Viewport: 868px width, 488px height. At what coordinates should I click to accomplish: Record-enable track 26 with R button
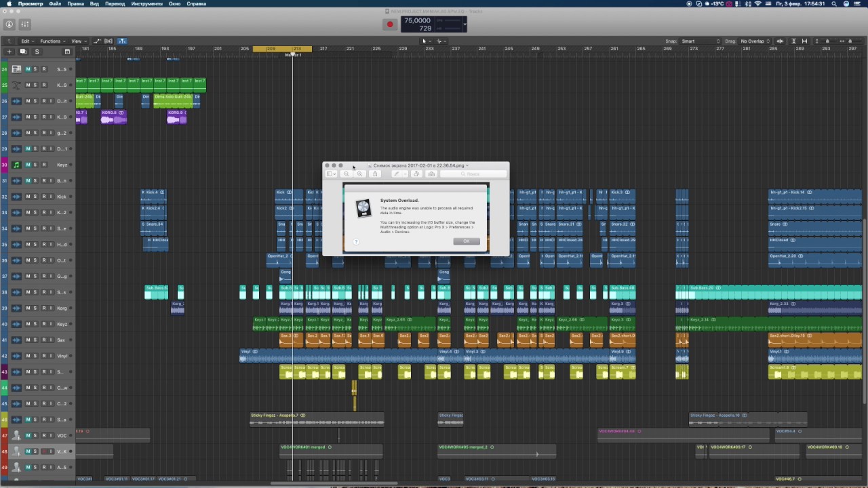coord(44,101)
